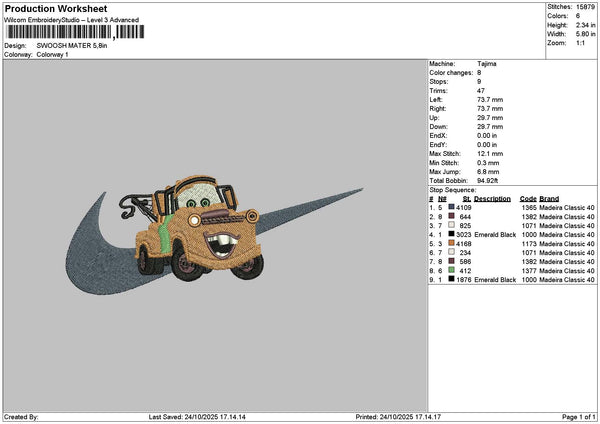Image resolution: width=600 pixels, height=424 pixels.
Task: Select the cream swatch beside stitch count 825
Action: [x=452, y=225]
